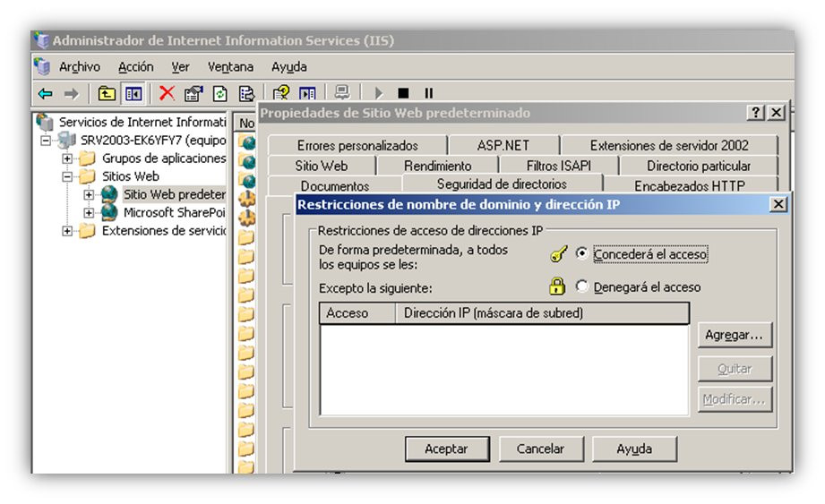Switch to the Rendimiento tab
825x504 pixels.
coord(438,167)
